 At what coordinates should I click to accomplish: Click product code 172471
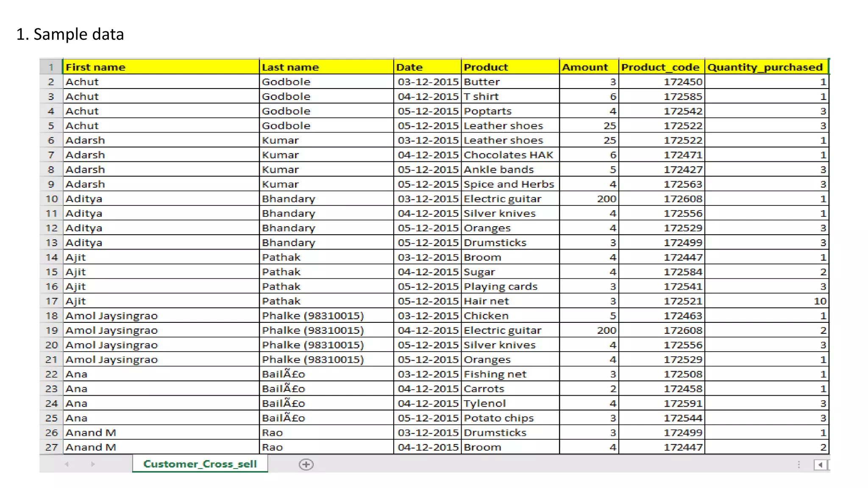662,155
